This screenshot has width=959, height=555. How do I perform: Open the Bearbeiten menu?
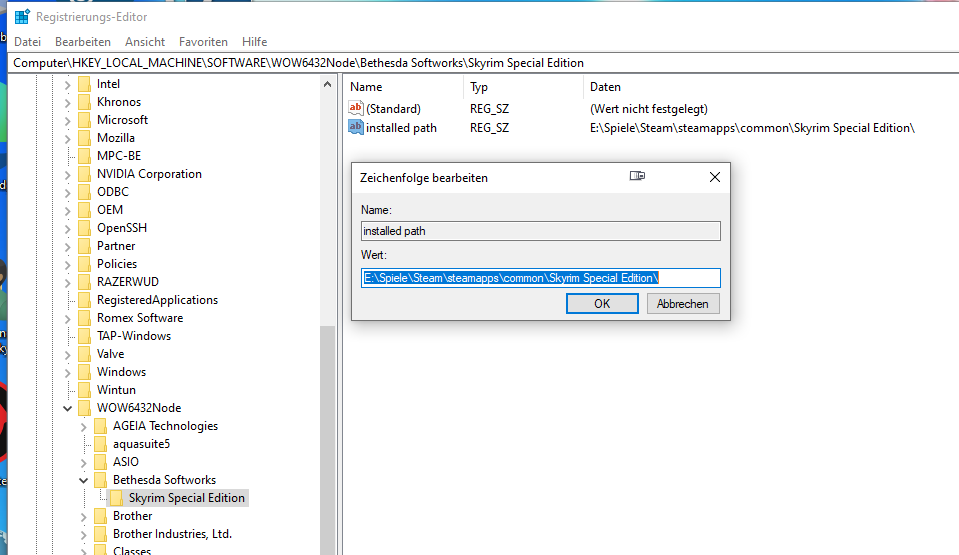[x=83, y=42]
